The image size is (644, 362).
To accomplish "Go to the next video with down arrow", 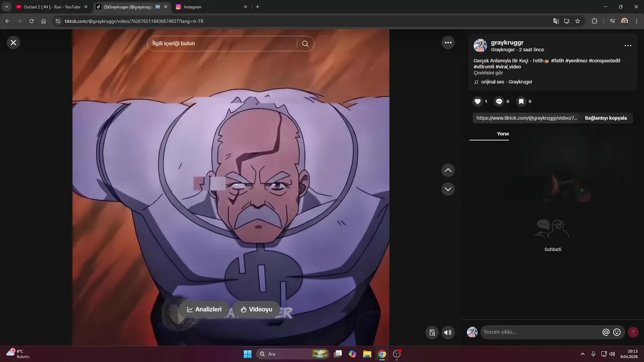I will [448, 189].
